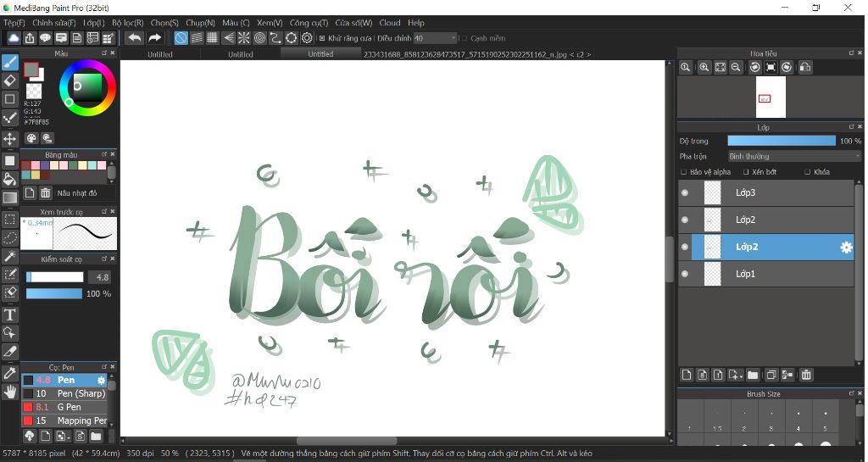Click the Redo arrow in toolbar

click(x=154, y=38)
